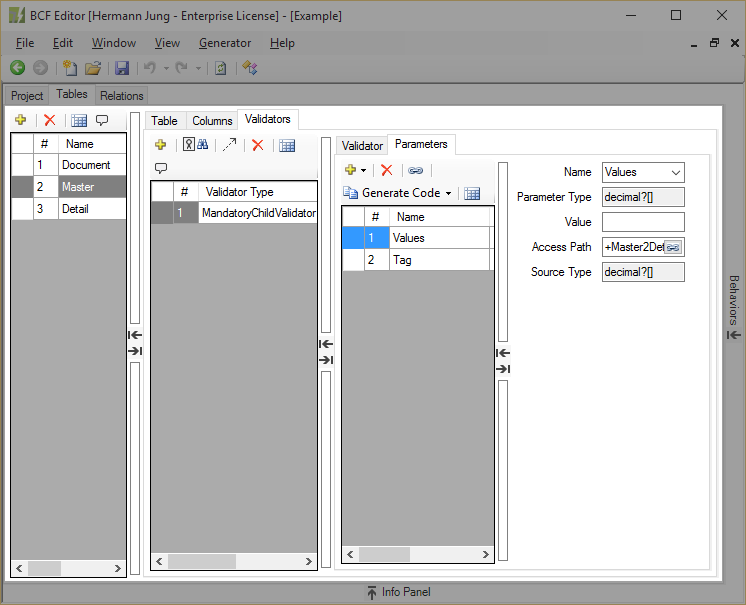Image resolution: width=746 pixels, height=605 pixels.
Task: Delete the validator with the red X
Action: (258, 145)
